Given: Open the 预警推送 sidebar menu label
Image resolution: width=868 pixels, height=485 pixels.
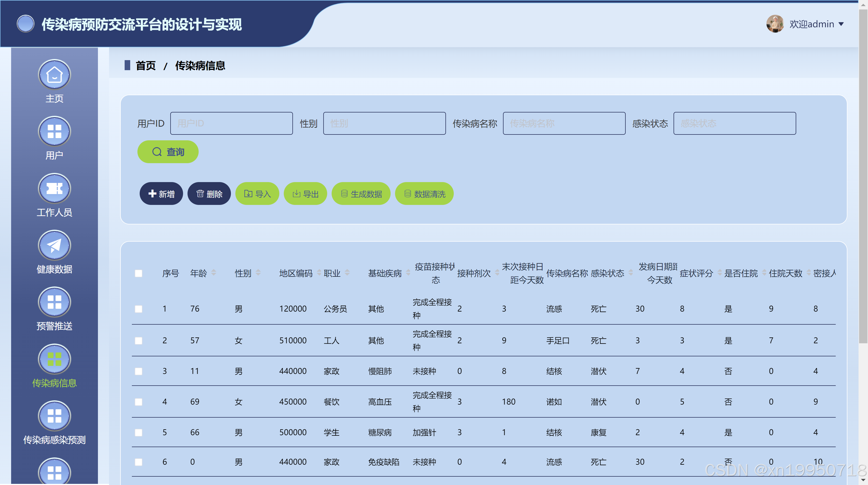Looking at the screenshot, I should [54, 326].
